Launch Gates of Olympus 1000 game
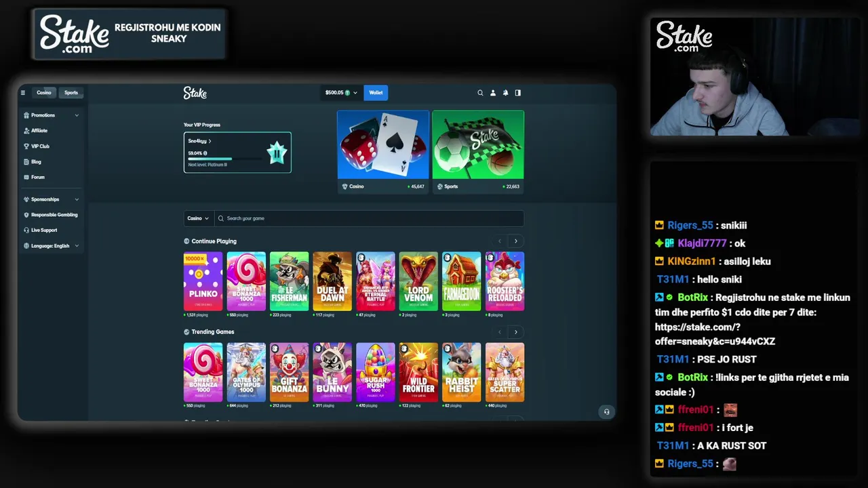The image size is (868, 488). (x=246, y=372)
